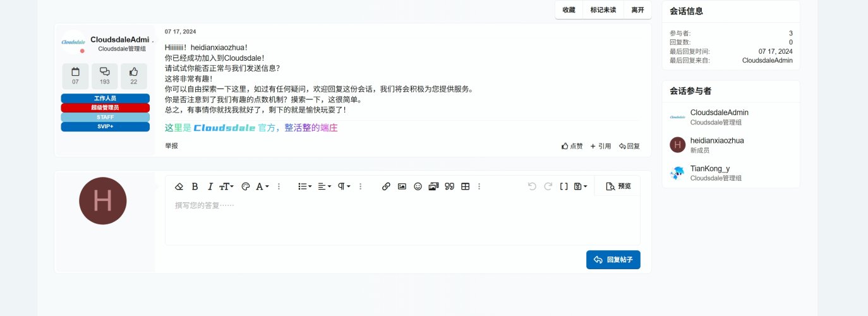Click the remove formatting eraser icon
This screenshot has width=868, height=316.
pyautogui.click(x=179, y=186)
